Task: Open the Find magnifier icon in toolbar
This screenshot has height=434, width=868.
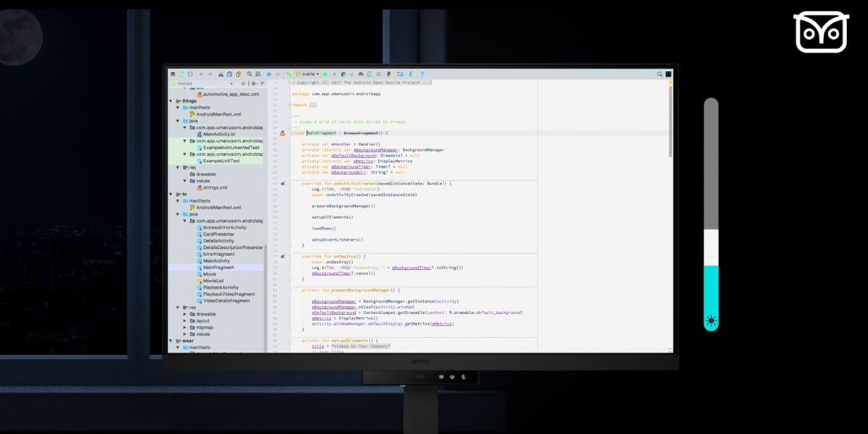Action: (250, 74)
